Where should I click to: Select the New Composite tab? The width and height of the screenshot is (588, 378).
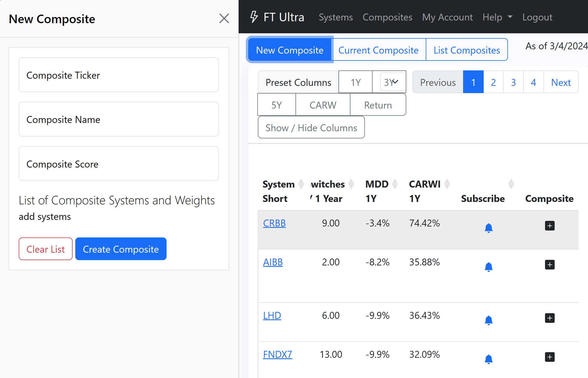click(x=290, y=50)
